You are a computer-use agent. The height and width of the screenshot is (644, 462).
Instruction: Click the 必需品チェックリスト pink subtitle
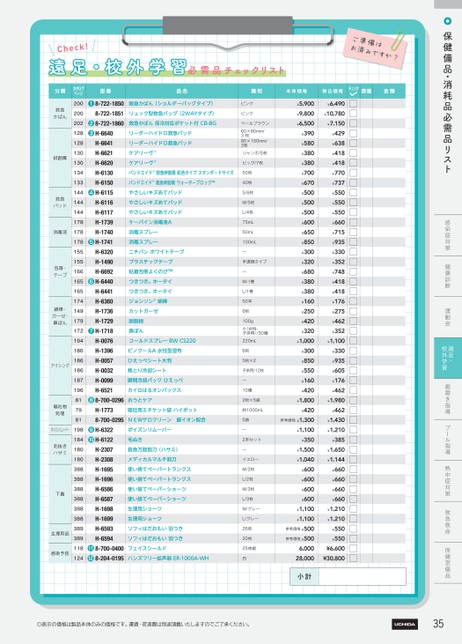coord(236,70)
